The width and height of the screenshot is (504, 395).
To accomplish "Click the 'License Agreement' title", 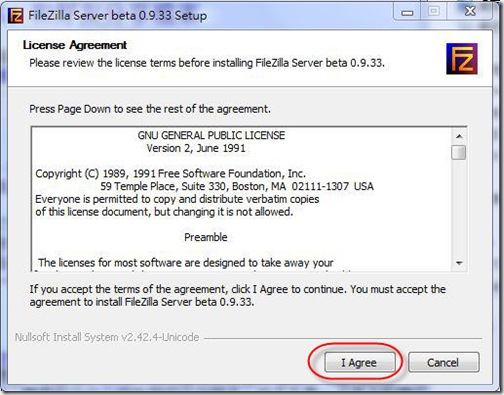I will pos(75,45).
